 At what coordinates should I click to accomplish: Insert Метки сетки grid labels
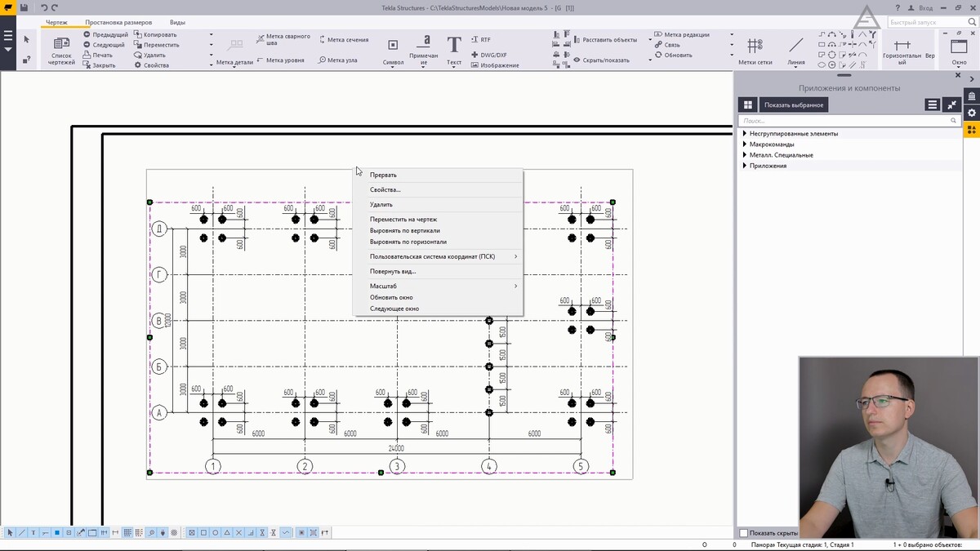(x=755, y=49)
